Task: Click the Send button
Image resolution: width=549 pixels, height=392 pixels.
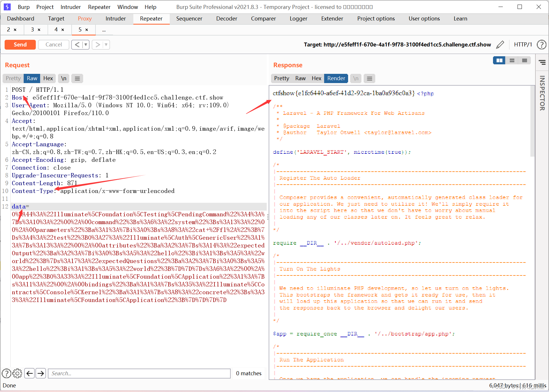Action: point(20,45)
